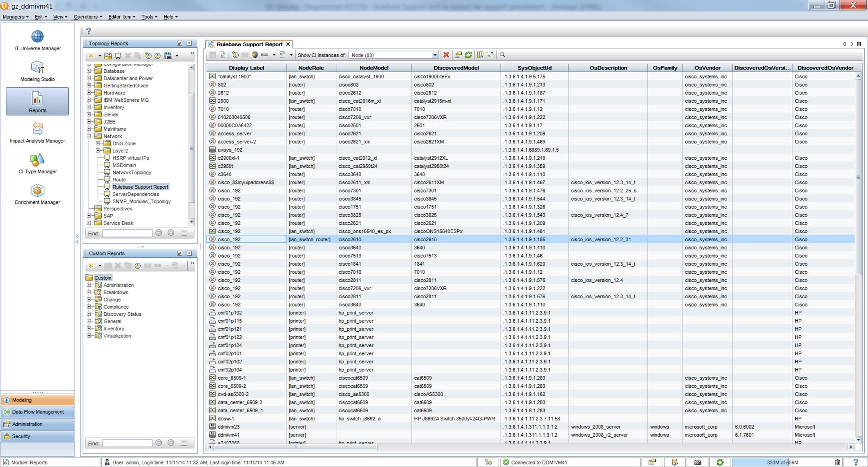Click the chart report icon in report toolbar

[x=222, y=55]
